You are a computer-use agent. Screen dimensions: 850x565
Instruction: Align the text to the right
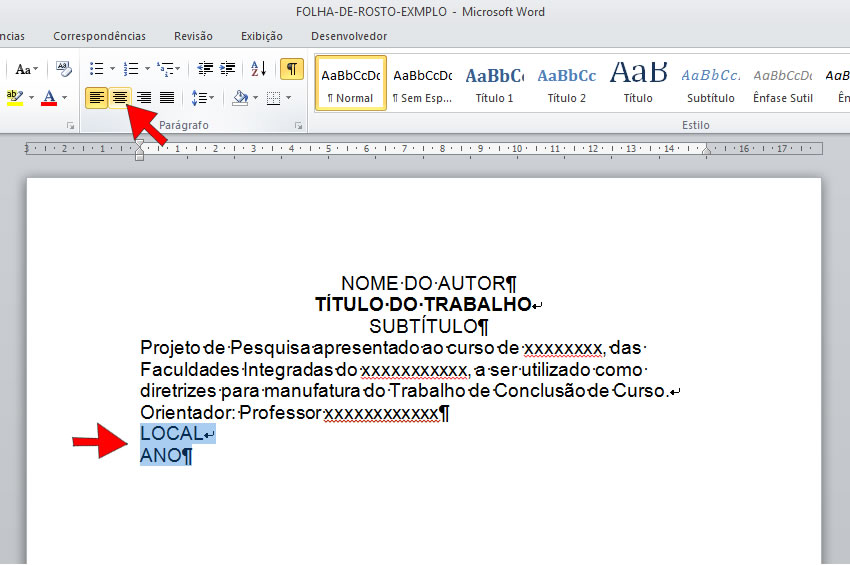(143, 98)
